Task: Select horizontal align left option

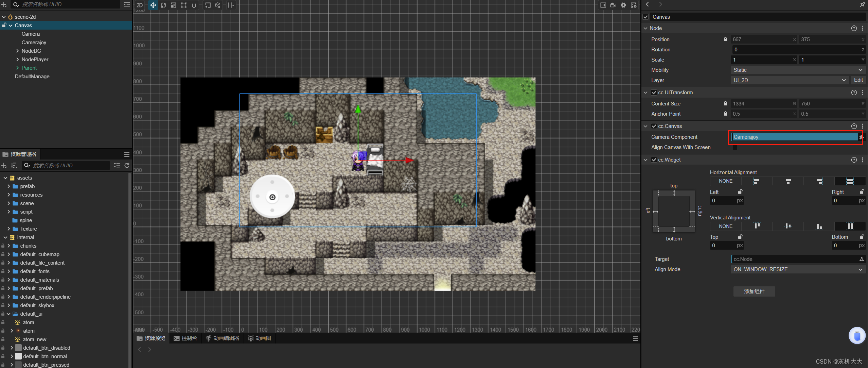Action: [x=756, y=181]
